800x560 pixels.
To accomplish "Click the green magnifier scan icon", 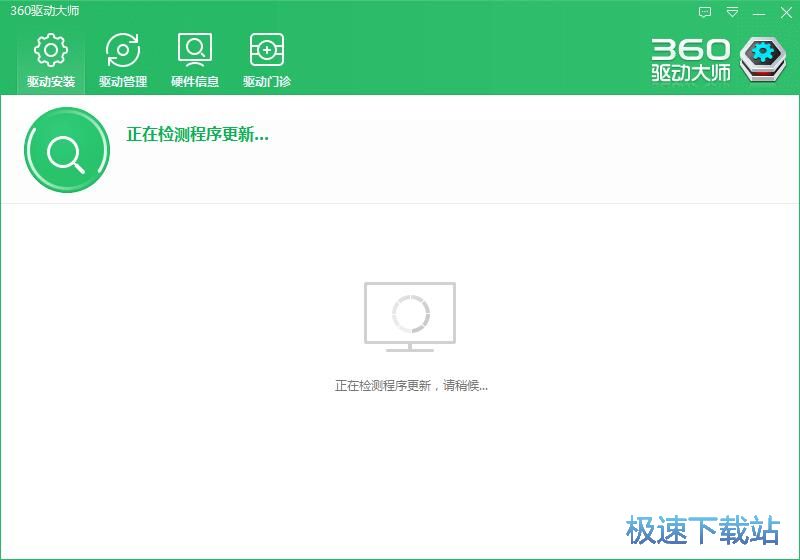I will pyautogui.click(x=67, y=150).
